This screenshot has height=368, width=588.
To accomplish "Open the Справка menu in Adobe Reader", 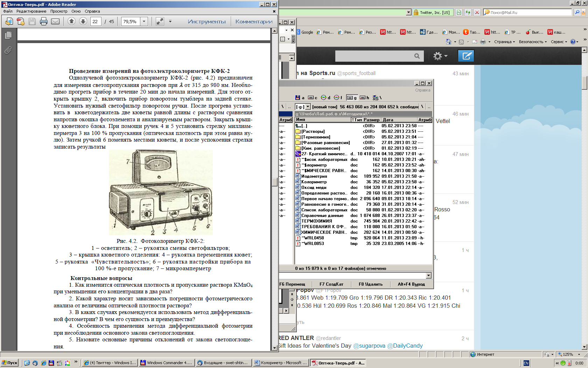I will 92,11.
